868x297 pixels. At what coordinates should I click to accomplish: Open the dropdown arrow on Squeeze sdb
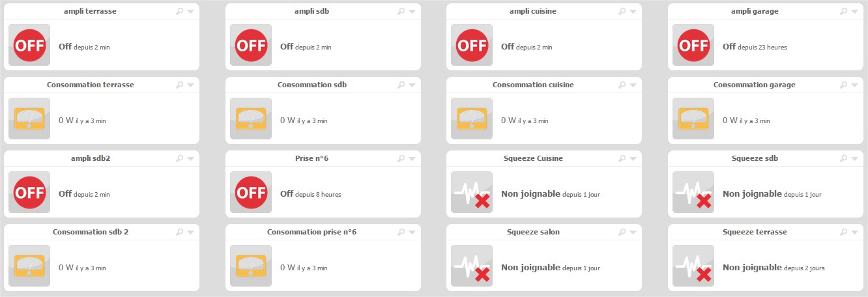854,159
